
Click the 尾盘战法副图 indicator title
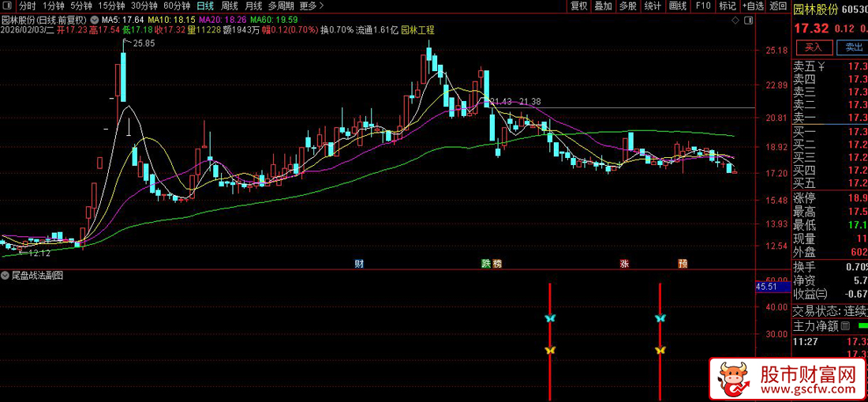(x=37, y=275)
